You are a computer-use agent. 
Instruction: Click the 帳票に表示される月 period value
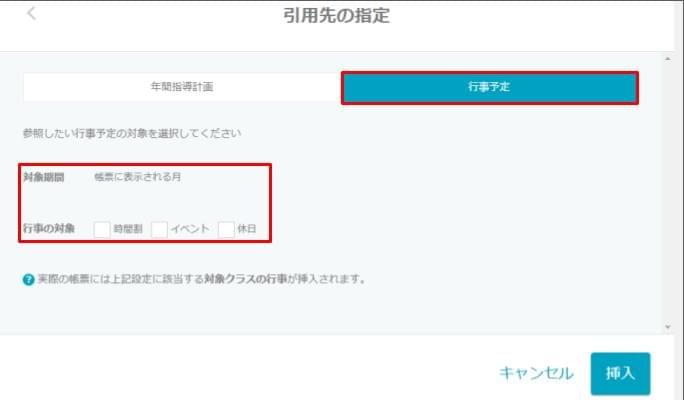(137, 177)
